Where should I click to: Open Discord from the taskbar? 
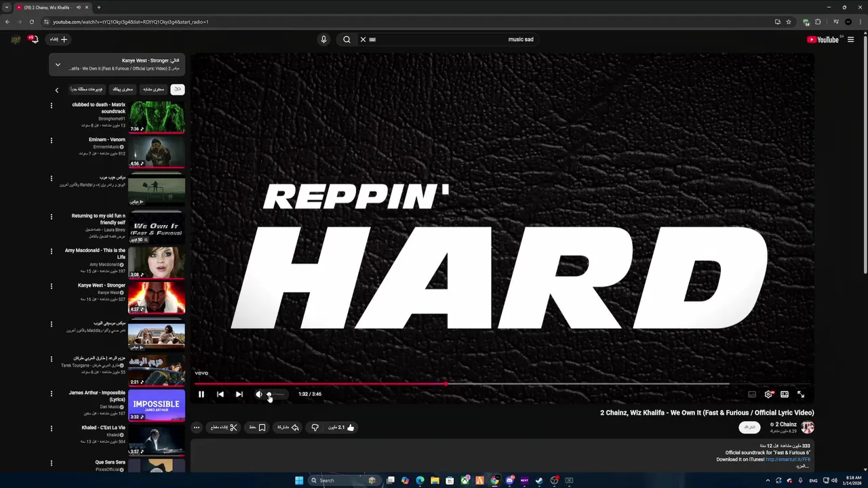[509, 481]
